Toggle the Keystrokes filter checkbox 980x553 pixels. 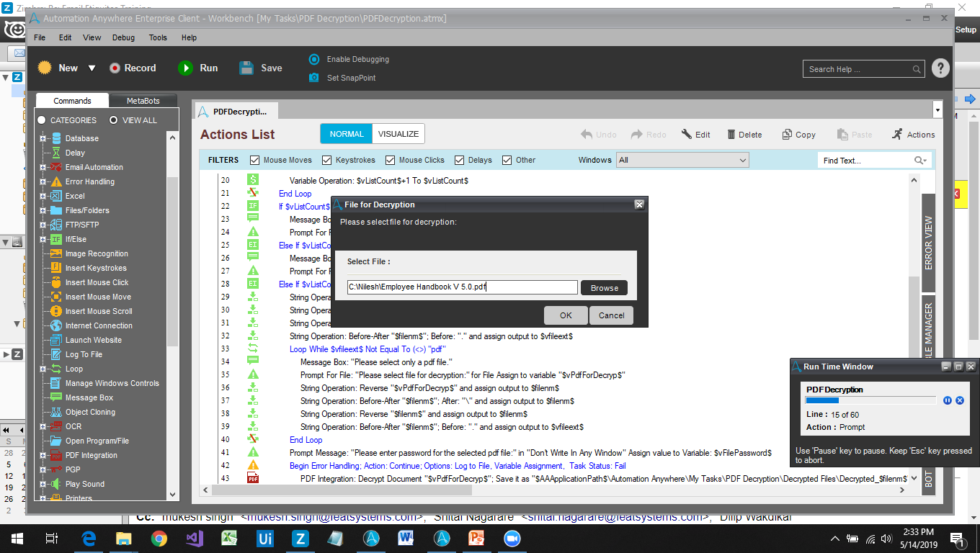[326, 160]
